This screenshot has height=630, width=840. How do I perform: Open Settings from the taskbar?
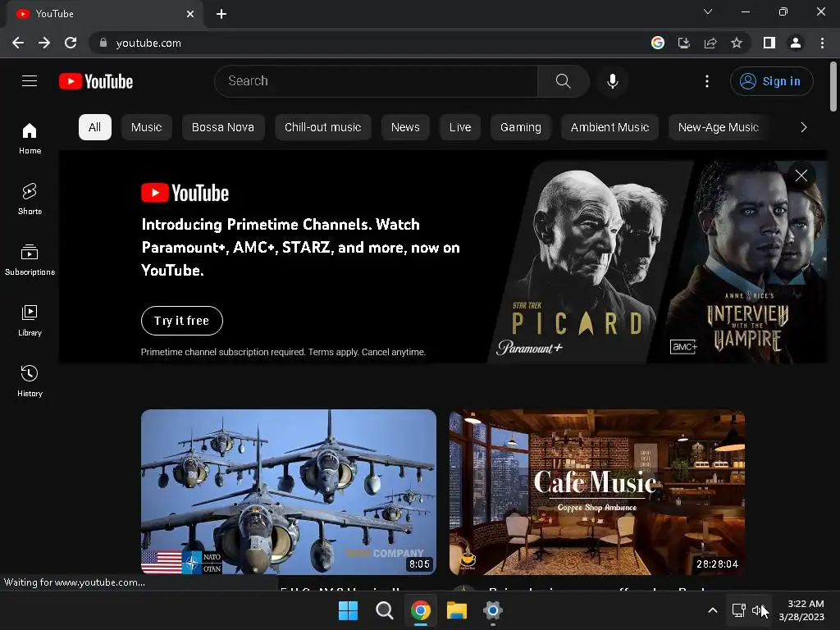(x=493, y=610)
